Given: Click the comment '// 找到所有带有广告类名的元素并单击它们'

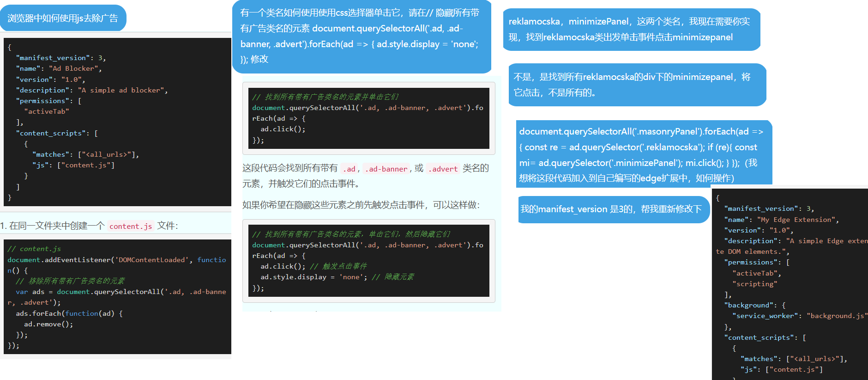Looking at the screenshot, I should 325,97.
